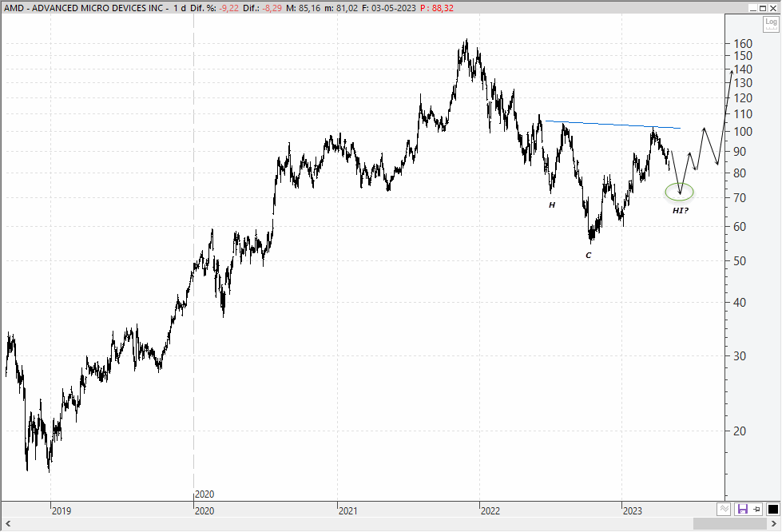Image resolution: width=782 pixels, height=532 pixels.
Task: Click the Dif.: -8,29 value
Action: tap(262, 8)
